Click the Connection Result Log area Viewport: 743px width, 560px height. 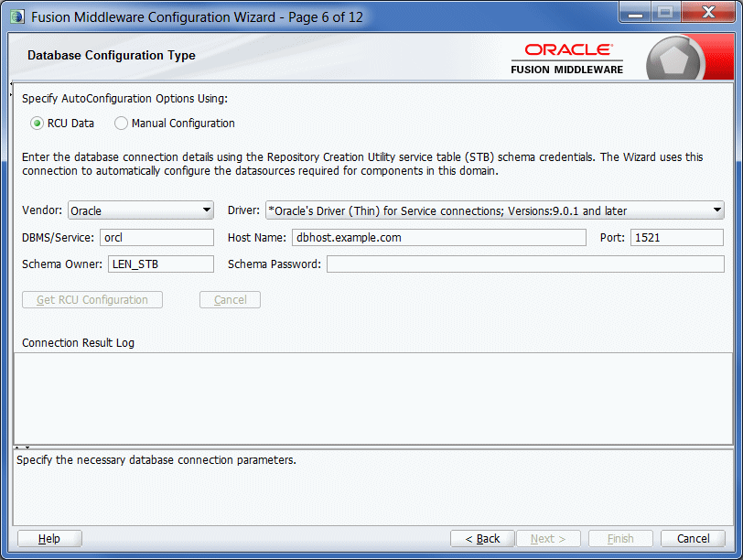click(373, 398)
